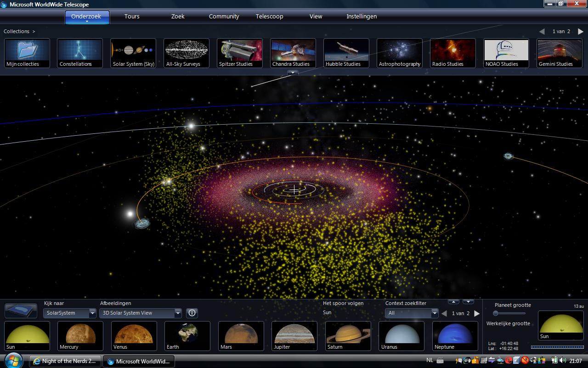Expand context panel with down-arrow button
588x368 pixels.
[468, 302]
